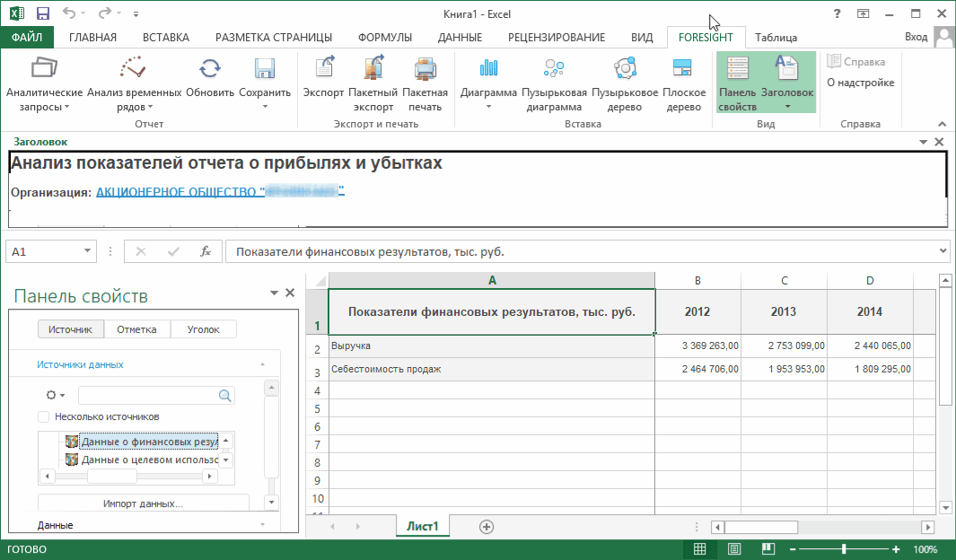Enable the Несколько источников checkbox

point(44,416)
